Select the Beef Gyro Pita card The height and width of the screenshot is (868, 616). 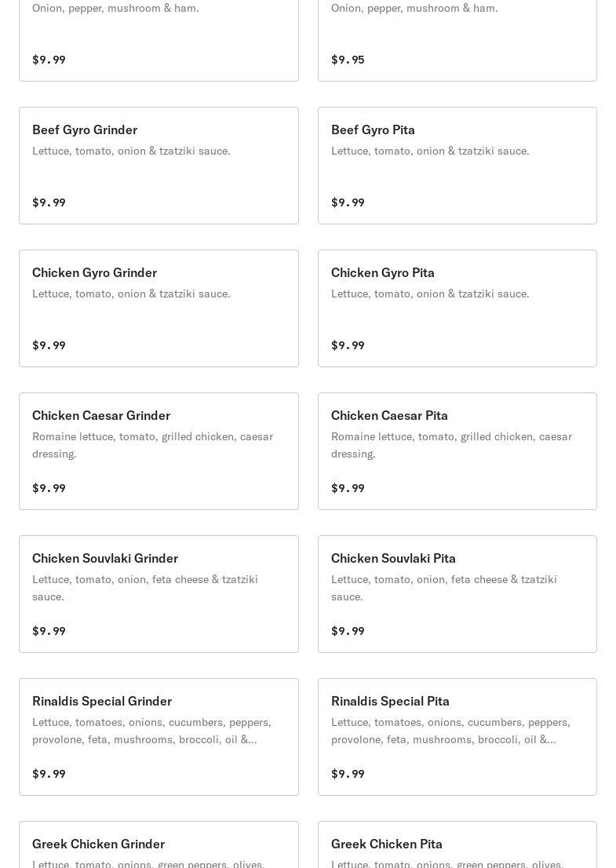point(457,166)
